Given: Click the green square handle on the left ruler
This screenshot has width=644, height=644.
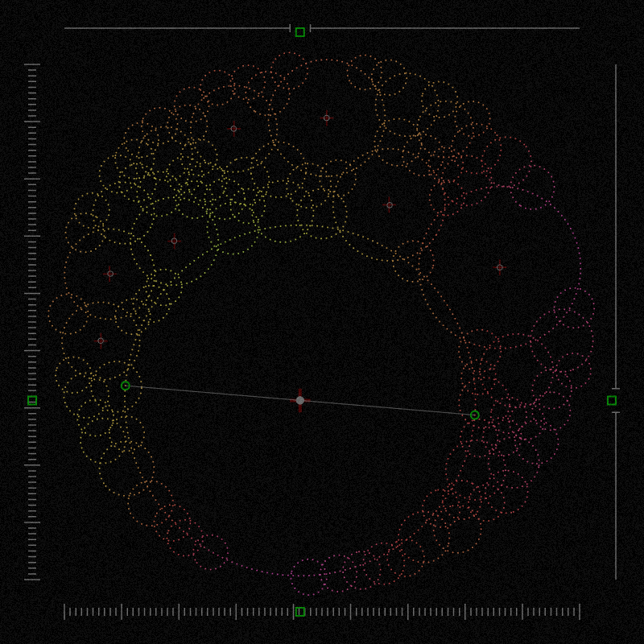Looking at the screenshot, I should click(x=32, y=400).
